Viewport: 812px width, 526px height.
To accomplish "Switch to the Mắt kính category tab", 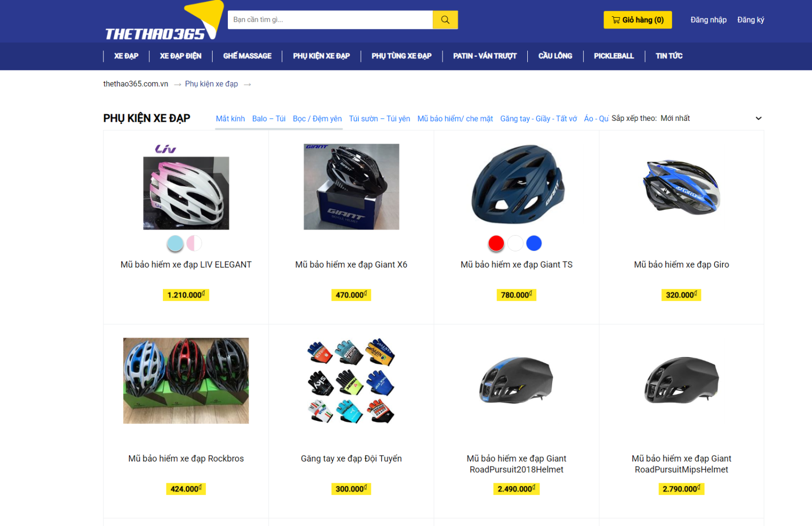I will (x=230, y=118).
